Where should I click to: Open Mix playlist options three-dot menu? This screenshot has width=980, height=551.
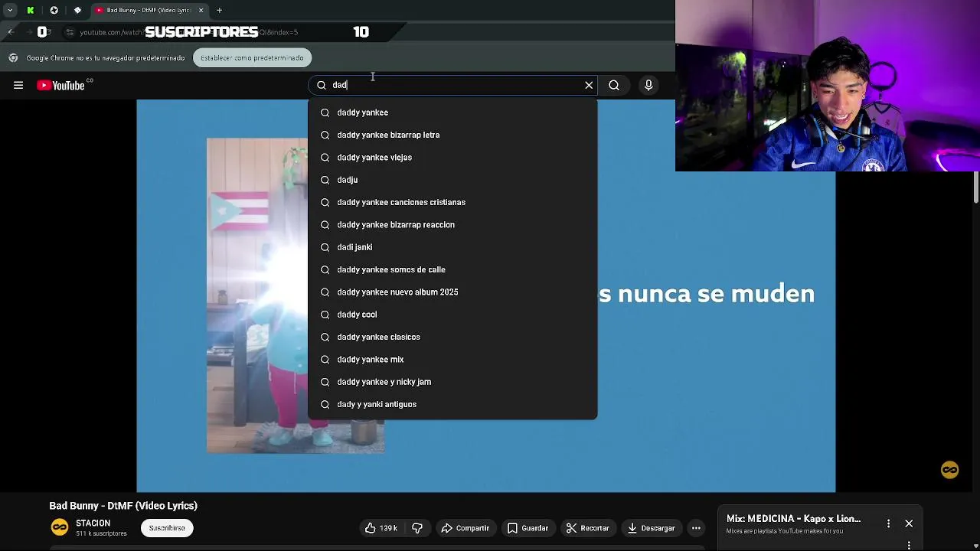point(888,523)
